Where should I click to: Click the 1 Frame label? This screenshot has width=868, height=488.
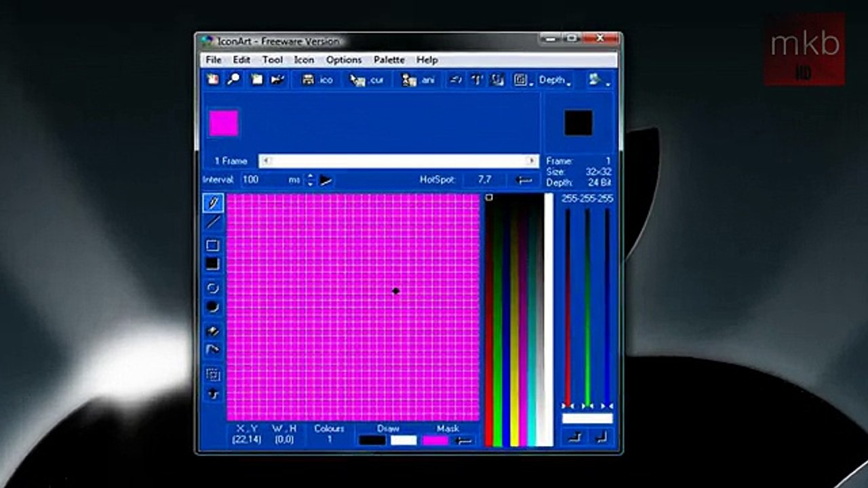[x=231, y=161]
